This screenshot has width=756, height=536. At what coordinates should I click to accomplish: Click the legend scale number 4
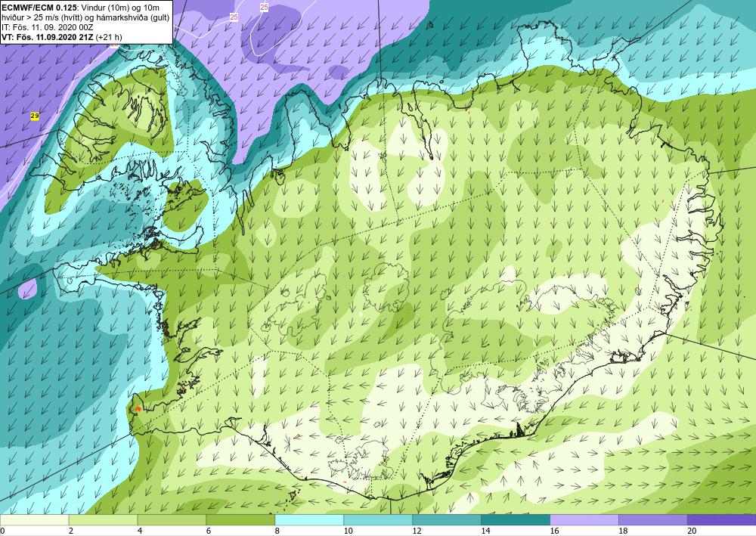point(140,531)
